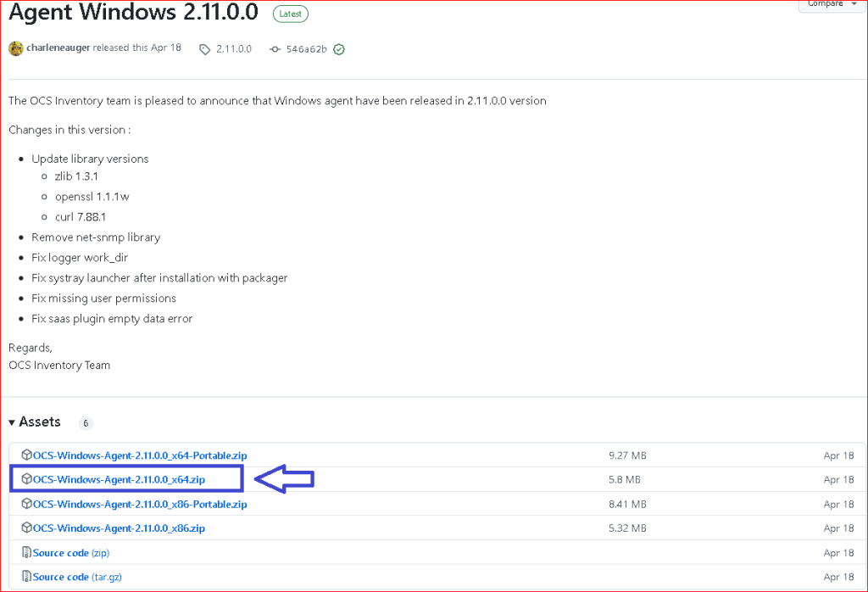
Task: Click the Assets heading
Action: [40, 422]
